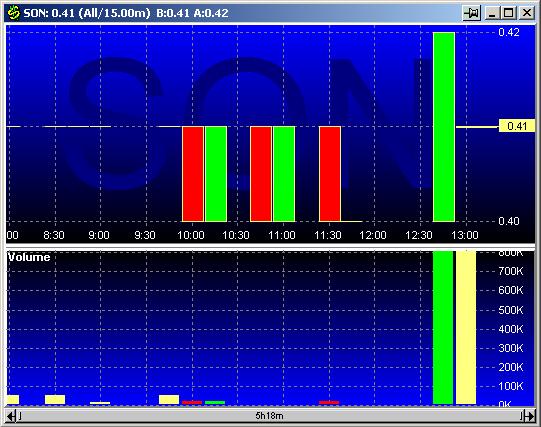Click the 12:30 time axis label
Image resolution: width=541 pixels, height=427 pixels.
point(419,235)
